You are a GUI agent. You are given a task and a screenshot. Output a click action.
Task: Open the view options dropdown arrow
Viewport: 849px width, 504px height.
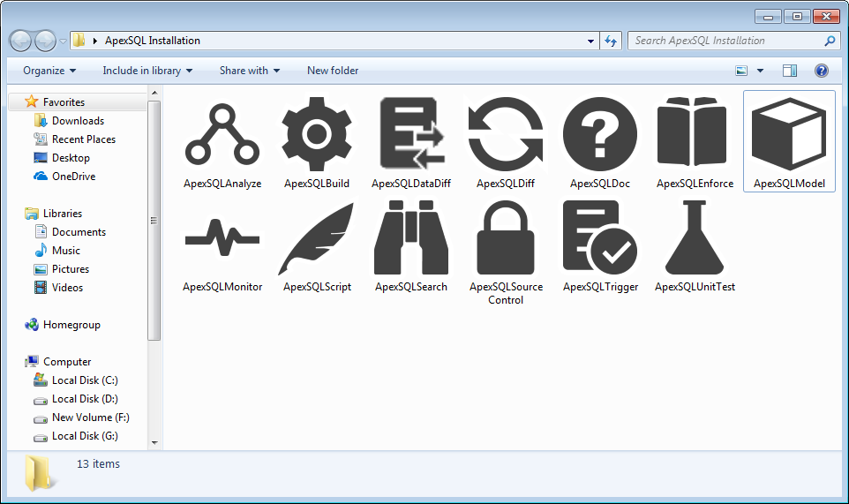[760, 71]
